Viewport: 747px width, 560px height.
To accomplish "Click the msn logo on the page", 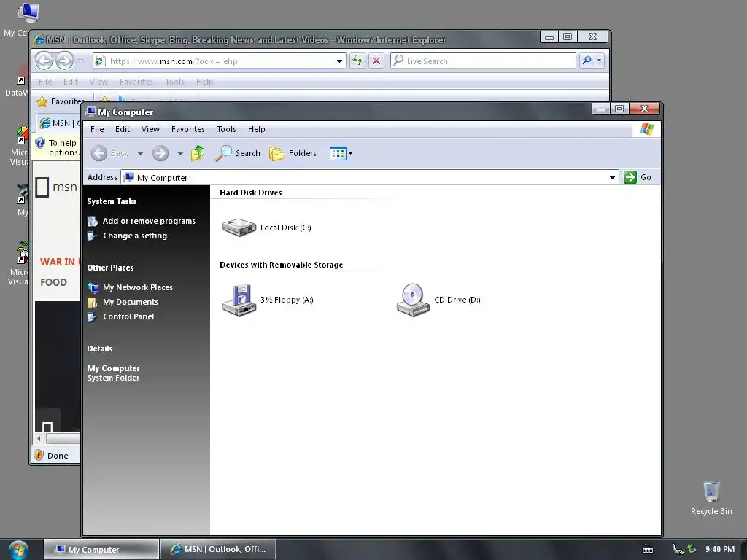I will (56, 187).
